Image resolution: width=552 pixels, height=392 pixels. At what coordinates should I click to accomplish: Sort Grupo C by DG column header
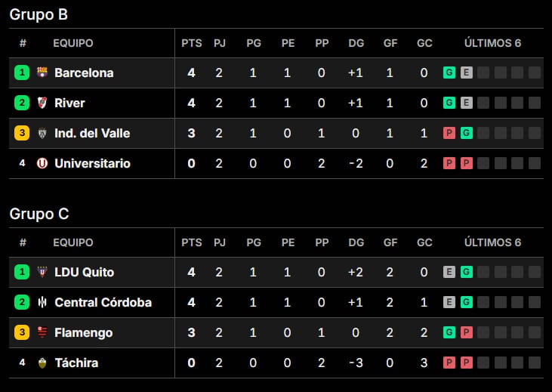[356, 242]
